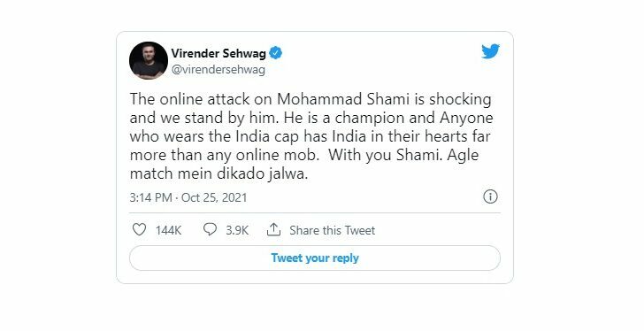
Task: Click the 3.9K replies count
Action: [x=237, y=230]
